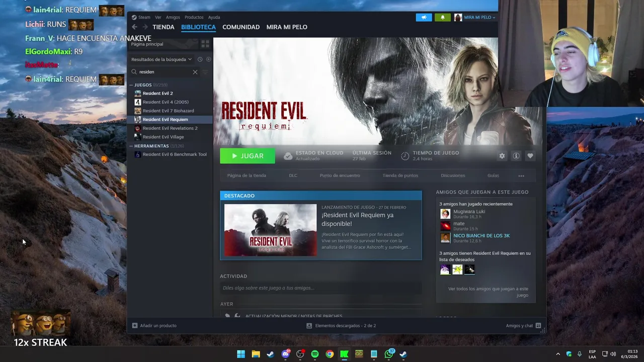Open Ver todos los amigos que juegan link
Image resolution: width=644 pixels, height=362 pixels.
(488, 292)
